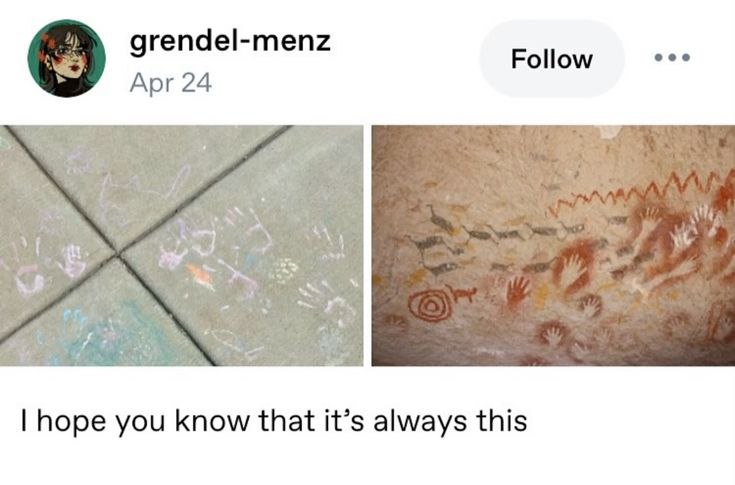Select the small red animal figure near the spiral
735x485 pixels.
pos(462,294)
